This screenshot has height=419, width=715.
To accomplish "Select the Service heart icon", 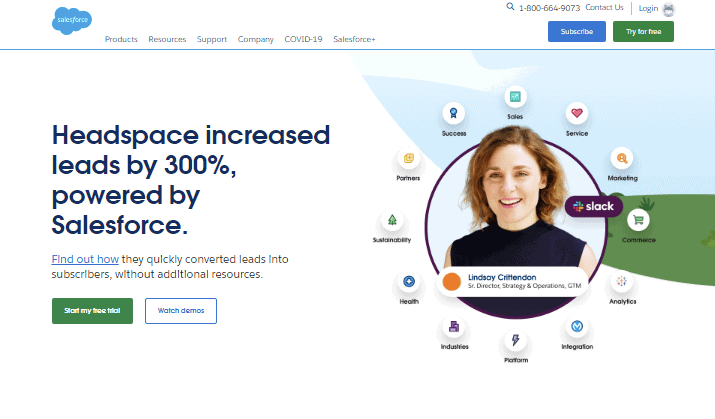I will pyautogui.click(x=576, y=113).
